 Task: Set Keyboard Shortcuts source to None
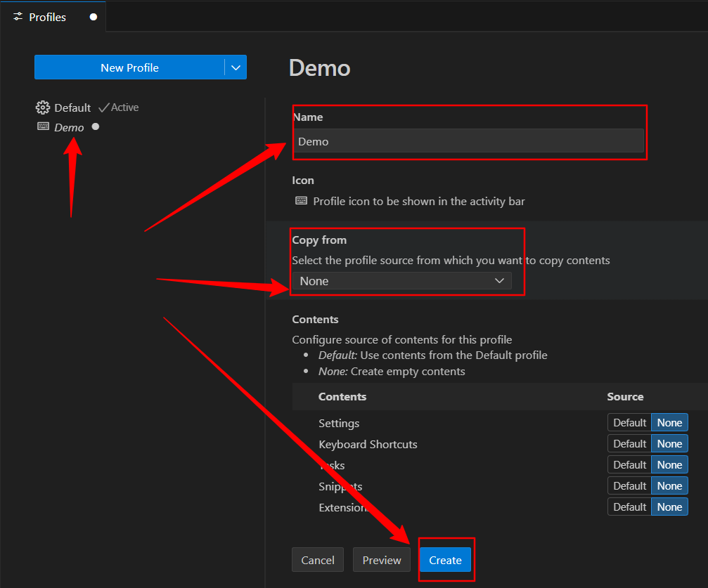coord(669,443)
